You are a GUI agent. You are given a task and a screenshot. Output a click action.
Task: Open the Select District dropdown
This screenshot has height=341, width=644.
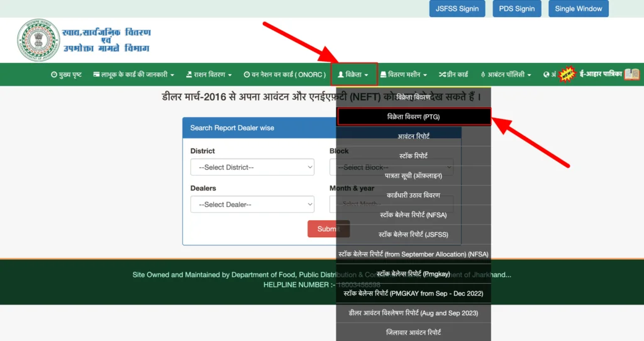tap(252, 167)
